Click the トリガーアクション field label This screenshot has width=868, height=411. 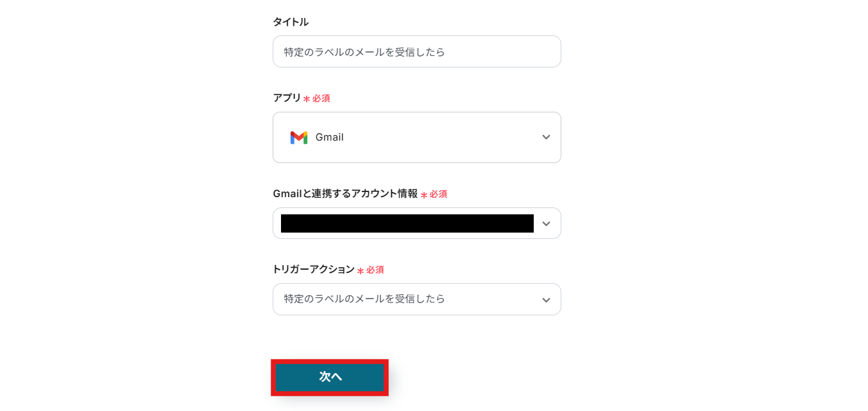point(314,270)
